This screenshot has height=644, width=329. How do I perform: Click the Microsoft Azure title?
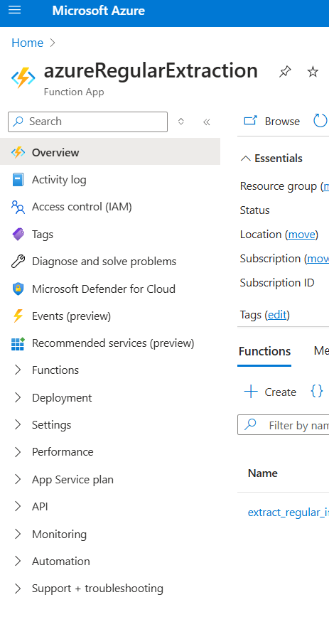point(99,11)
